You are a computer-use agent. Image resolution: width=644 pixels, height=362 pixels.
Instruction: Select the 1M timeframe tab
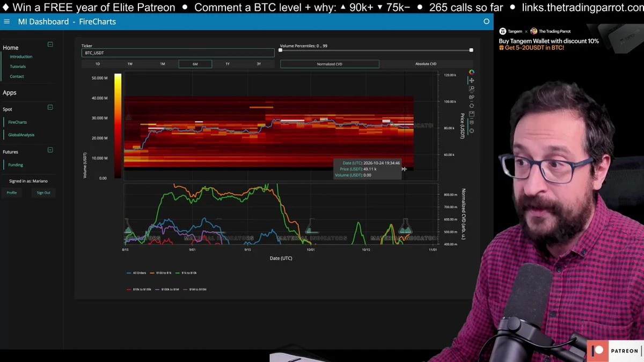pos(163,64)
